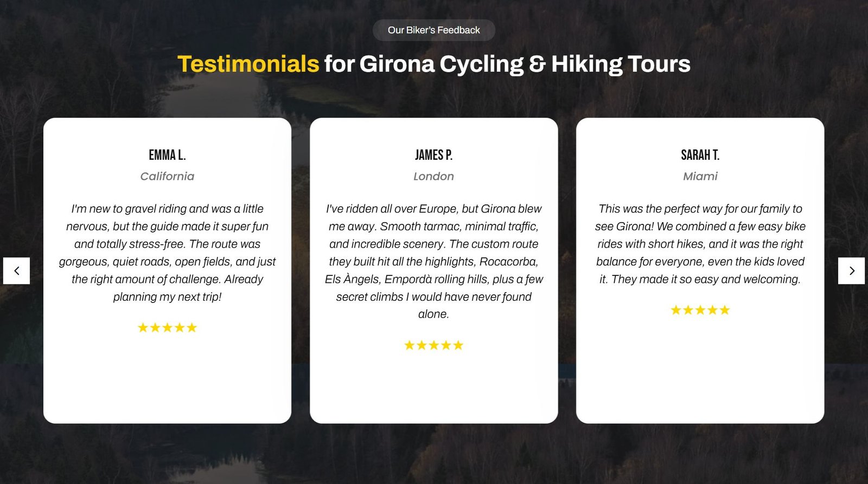The width and height of the screenshot is (868, 484).
Task: Click Emma's gravel riding review text
Action: [x=167, y=253]
